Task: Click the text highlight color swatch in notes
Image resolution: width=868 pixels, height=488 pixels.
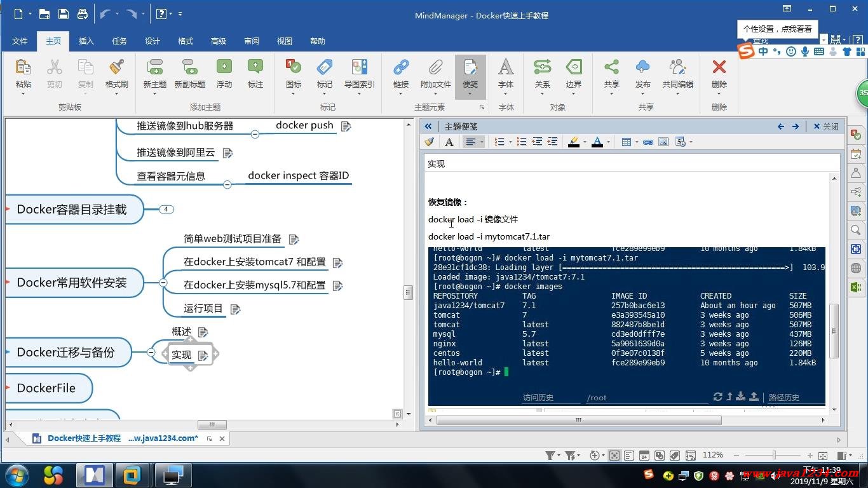Action: (574, 142)
